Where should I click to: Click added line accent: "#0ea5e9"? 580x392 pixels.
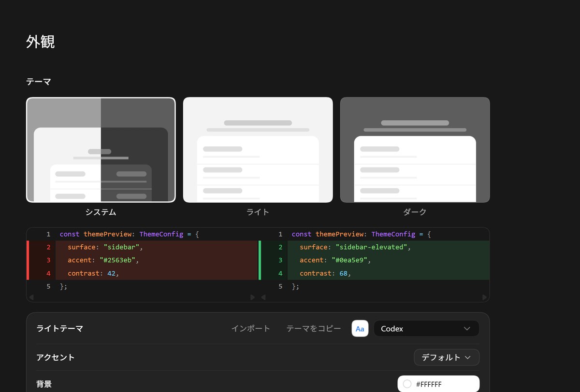click(x=375, y=260)
